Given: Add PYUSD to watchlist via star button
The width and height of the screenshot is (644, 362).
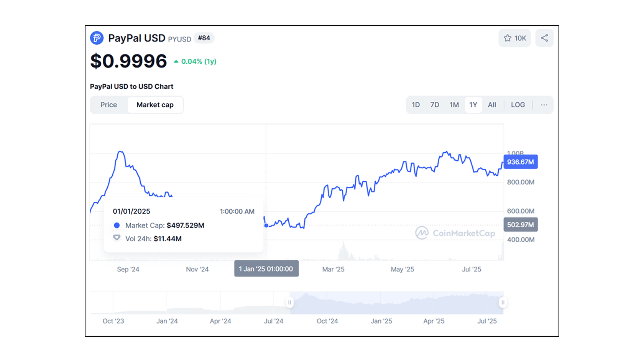Looking at the screenshot, I should 514,38.
